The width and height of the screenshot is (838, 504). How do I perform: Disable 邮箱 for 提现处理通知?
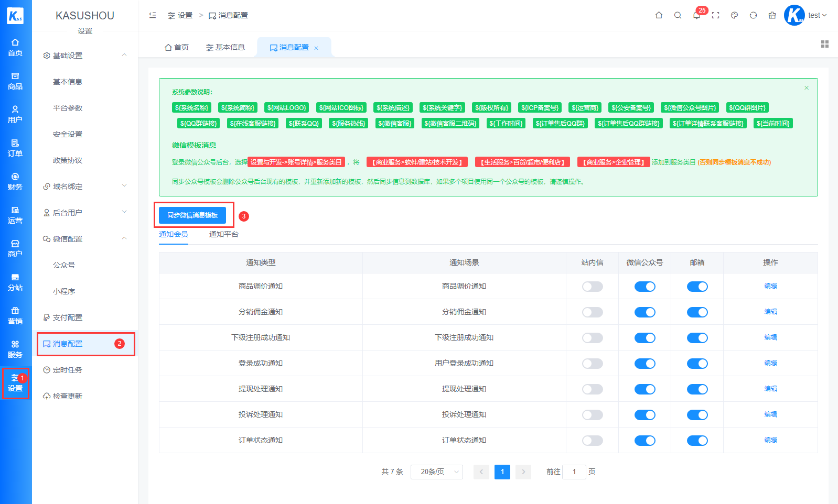[697, 389]
